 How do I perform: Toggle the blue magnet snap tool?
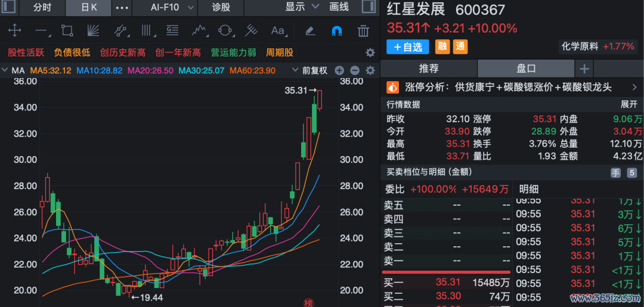[336, 31]
